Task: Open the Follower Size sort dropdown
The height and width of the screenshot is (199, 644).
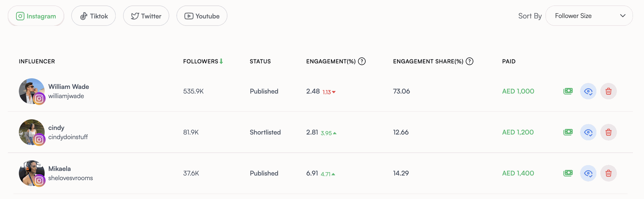Action: click(589, 16)
